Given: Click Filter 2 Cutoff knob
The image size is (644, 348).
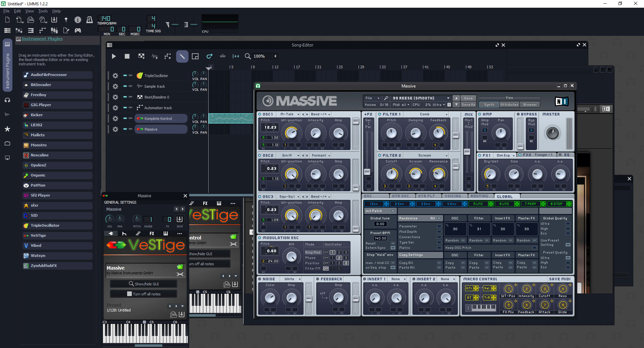Looking at the screenshot, I should (x=391, y=174).
